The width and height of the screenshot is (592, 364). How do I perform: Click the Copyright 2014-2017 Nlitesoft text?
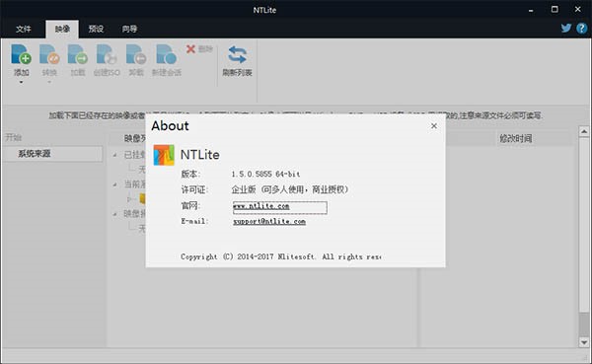[281, 256]
